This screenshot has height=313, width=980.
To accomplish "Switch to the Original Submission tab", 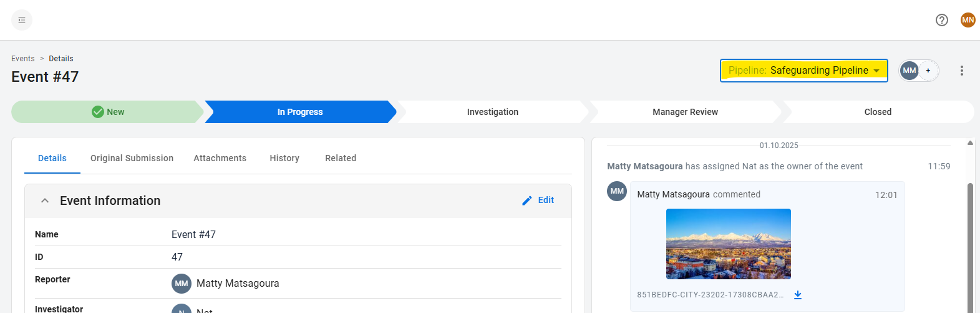I will [132, 158].
